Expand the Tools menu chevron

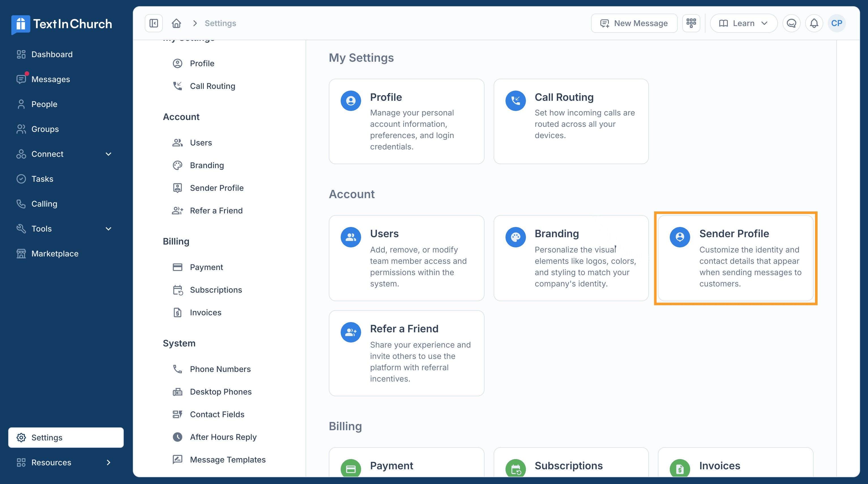click(x=108, y=229)
